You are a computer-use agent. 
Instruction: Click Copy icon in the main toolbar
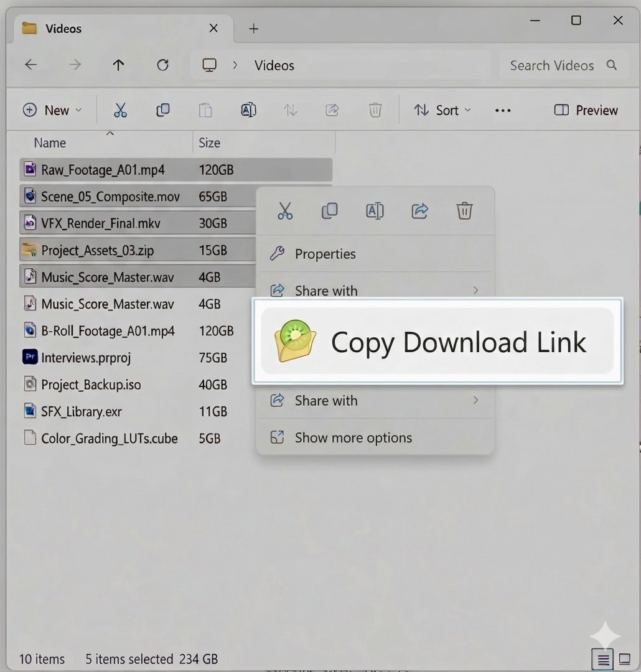(x=162, y=110)
